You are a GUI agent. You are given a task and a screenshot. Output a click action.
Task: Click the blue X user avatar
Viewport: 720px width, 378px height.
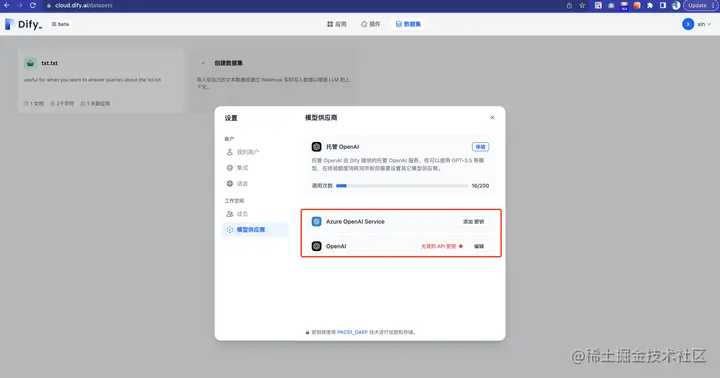click(x=688, y=24)
